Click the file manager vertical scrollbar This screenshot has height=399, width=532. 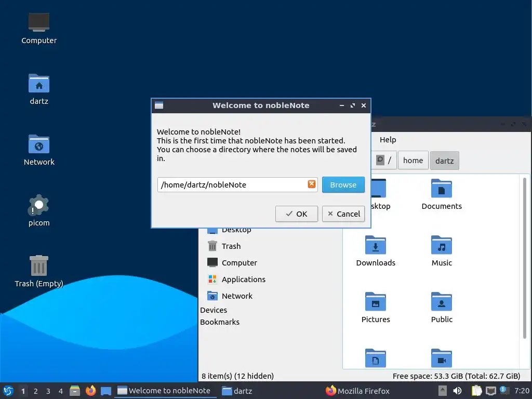point(525,258)
